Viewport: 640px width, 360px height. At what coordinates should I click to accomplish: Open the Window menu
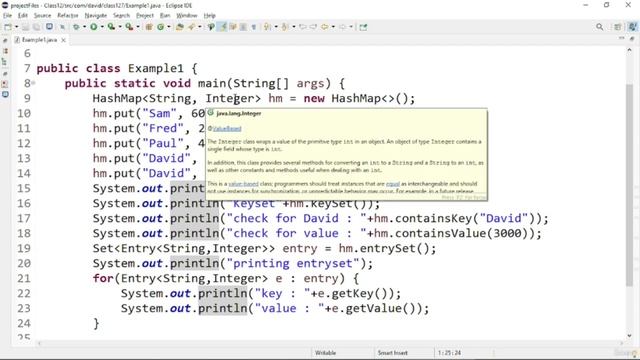pyautogui.click(x=187, y=16)
